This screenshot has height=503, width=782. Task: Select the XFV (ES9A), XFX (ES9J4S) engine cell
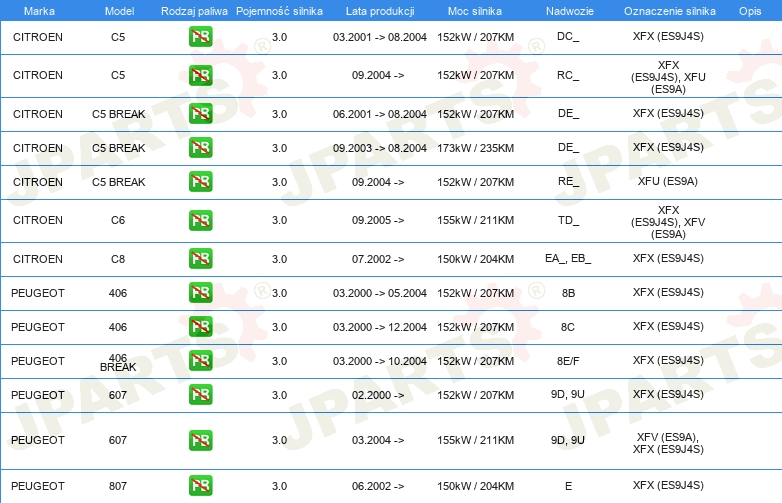(668, 443)
